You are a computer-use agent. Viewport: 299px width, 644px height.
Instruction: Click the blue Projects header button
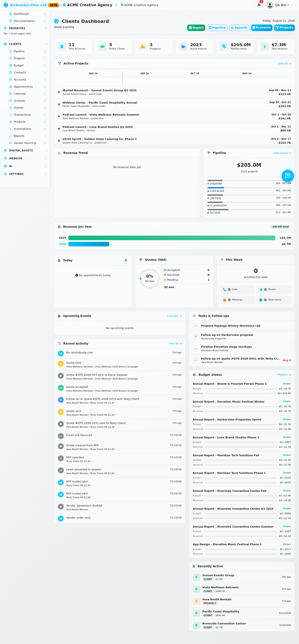(x=284, y=28)
